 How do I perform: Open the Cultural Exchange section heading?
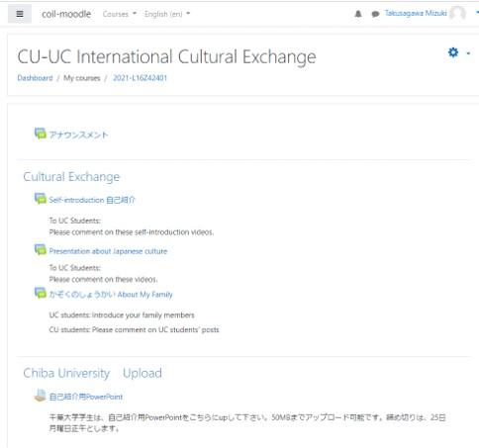click(71, 177)
